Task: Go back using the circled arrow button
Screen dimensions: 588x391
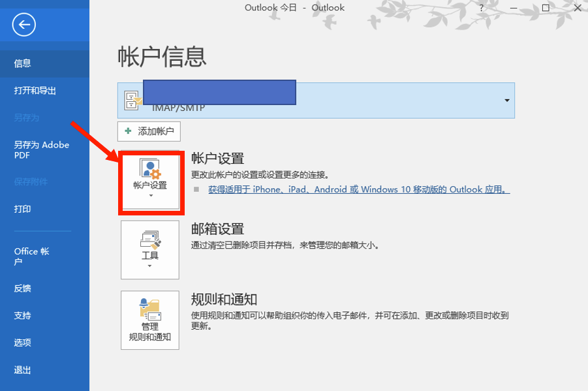Action: (x=23, y=25)
